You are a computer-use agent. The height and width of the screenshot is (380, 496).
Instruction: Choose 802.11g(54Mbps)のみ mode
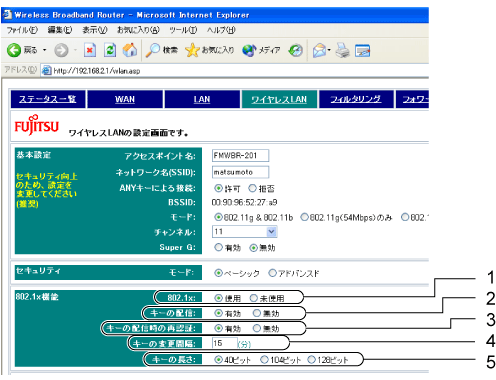304,217
